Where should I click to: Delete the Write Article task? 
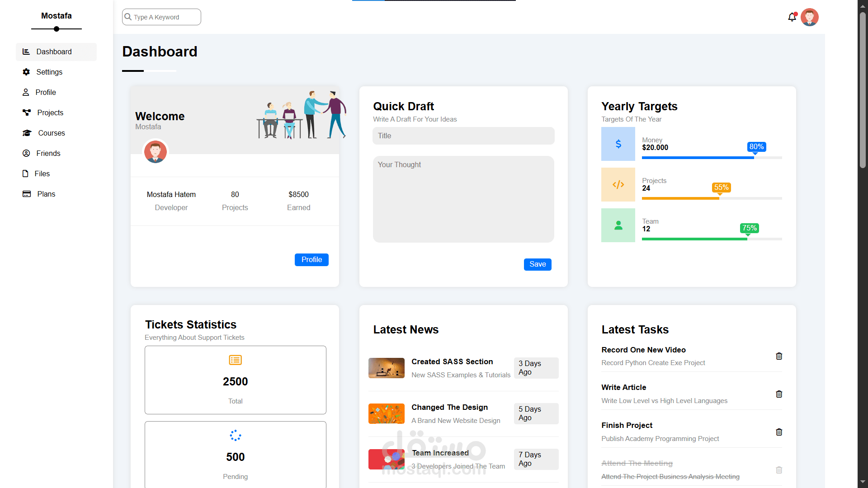pos(779,394)
